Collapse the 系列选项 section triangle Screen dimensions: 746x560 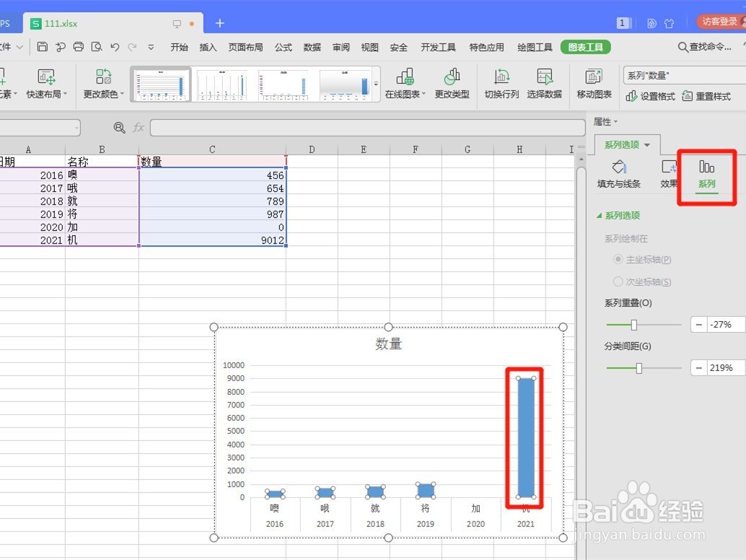(600, 216)
